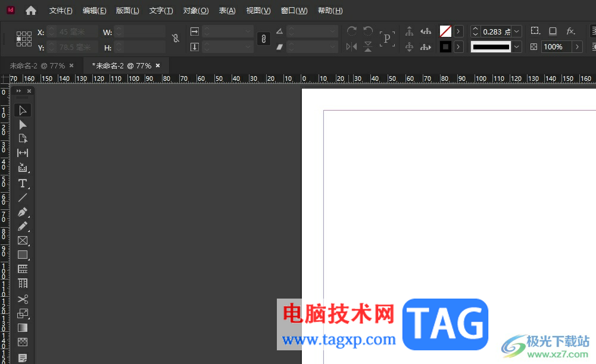The image size is (596, 364).
Task: Open the 对象(O) menu
Action: [x=196, y=11]
